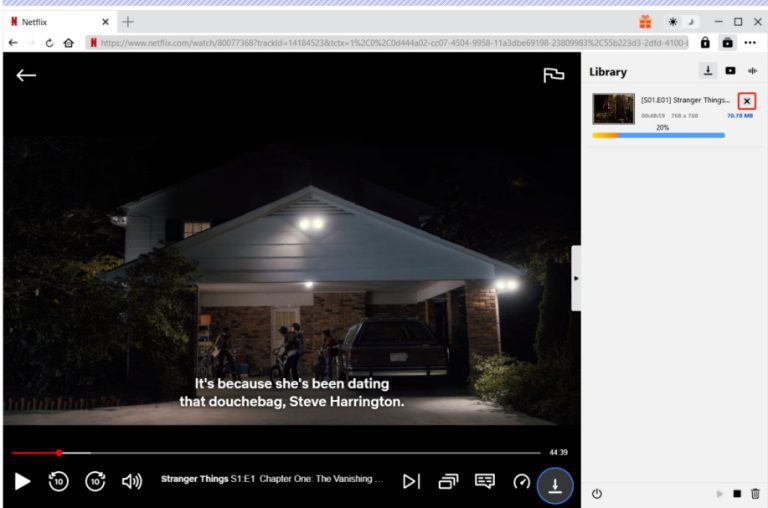768x508 pixels.
Task: Open a new tab with plus
Action: pos(128,22)
